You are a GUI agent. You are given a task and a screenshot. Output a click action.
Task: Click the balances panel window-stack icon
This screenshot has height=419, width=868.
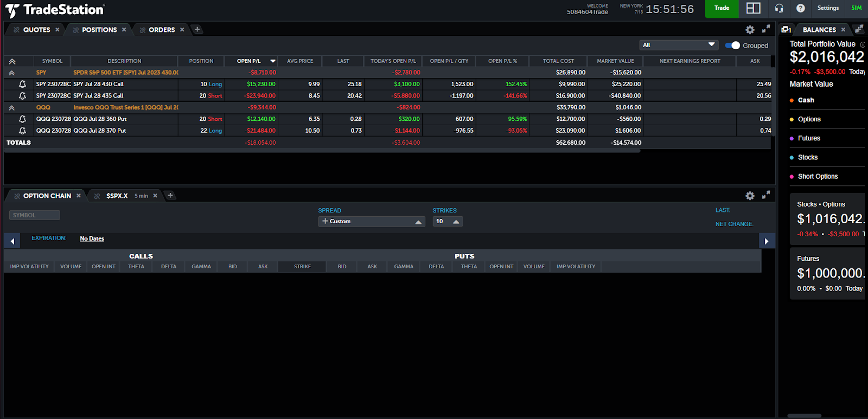(x=786, y=30)
